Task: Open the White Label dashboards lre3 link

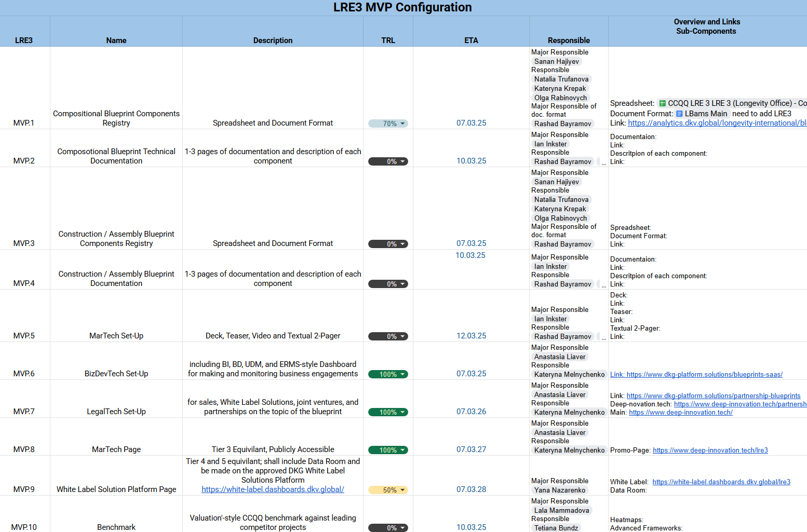Action: (721, 482)
